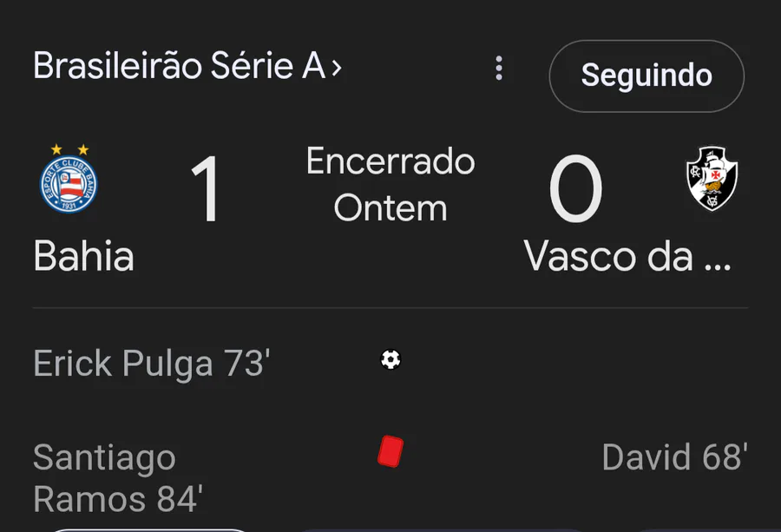Screen dimensions: 781x532
Task: Click the Vasco da Gama club crest
Action: point(712,179)
